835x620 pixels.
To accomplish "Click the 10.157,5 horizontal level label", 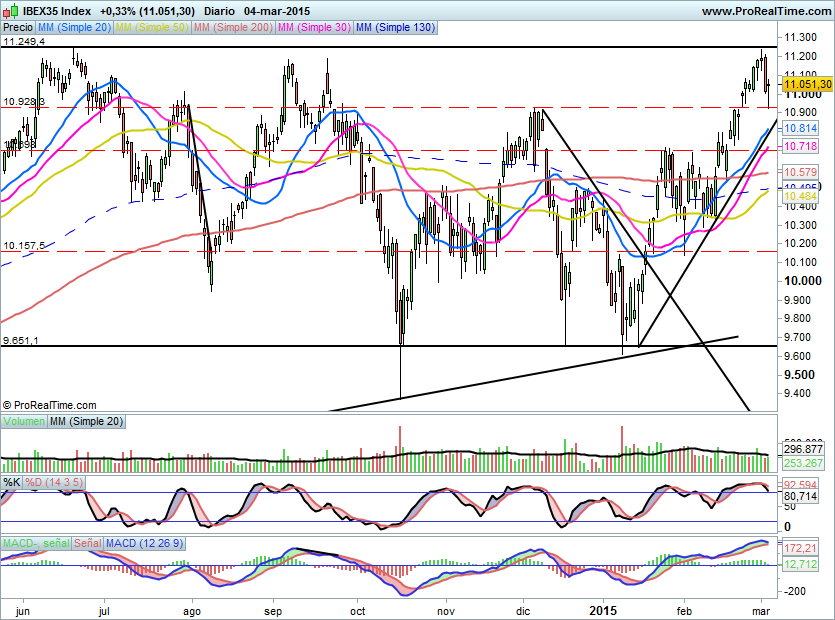I will (24, 246).
